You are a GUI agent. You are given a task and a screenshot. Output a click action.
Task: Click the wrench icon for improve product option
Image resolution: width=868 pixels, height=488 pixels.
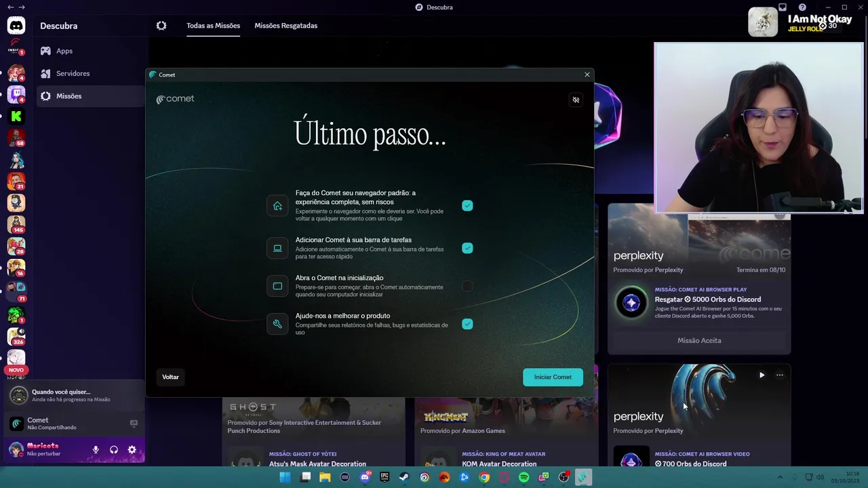pos(277,324)
